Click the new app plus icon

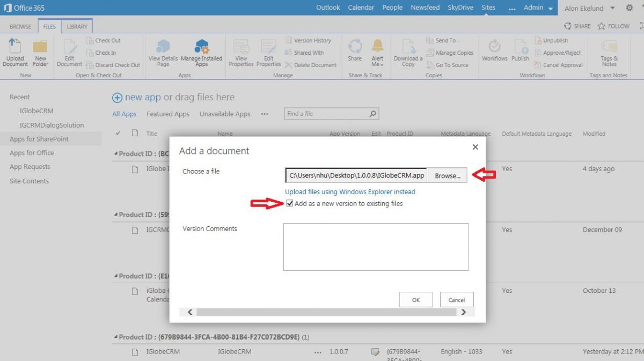coord(117,98)
